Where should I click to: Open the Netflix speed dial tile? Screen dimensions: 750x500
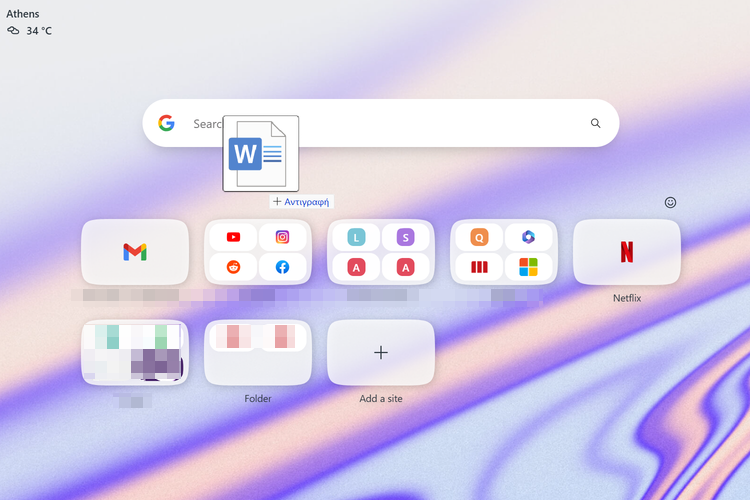coord(627,252)
